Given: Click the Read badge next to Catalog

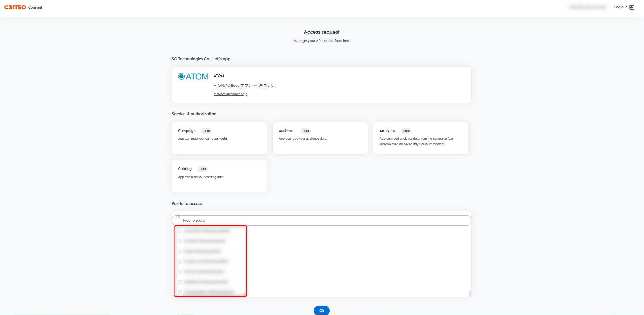Looking at the screenshot, I should [x=202, y=169].
